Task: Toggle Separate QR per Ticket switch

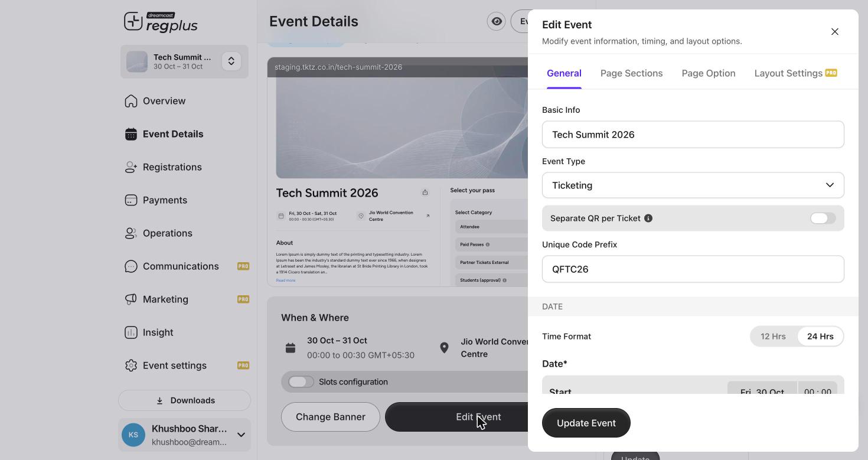Action: (x=823, y=218)
